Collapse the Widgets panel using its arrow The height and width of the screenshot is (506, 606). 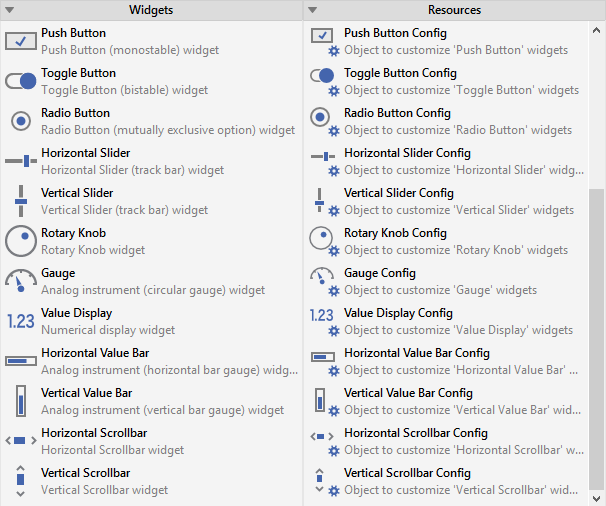[10, 10]
